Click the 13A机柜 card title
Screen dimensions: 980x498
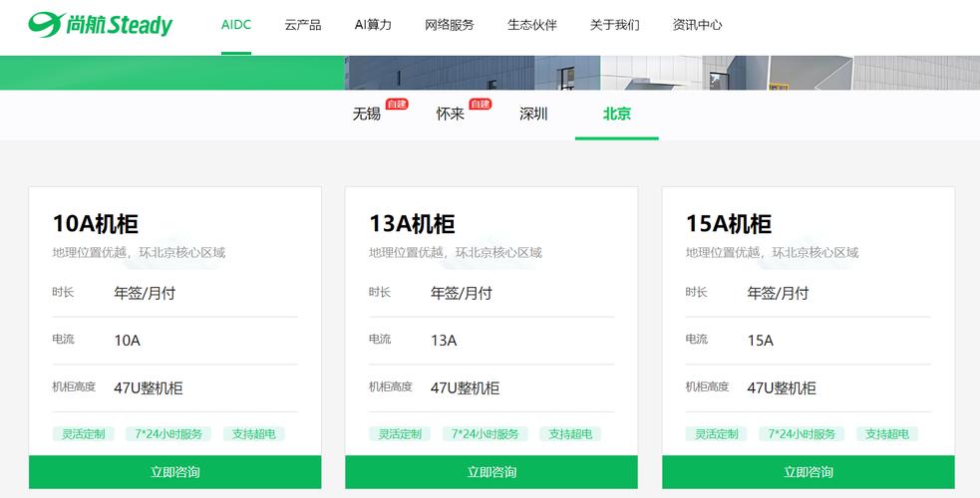tap(412, 223)
